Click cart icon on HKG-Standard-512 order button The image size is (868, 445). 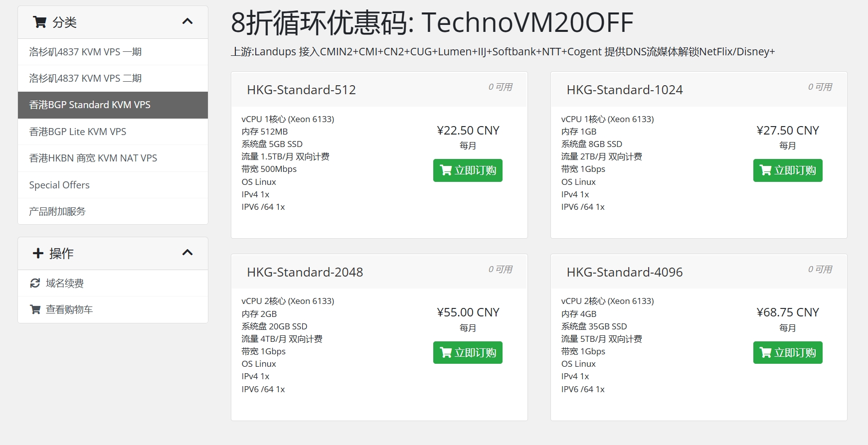446,170
